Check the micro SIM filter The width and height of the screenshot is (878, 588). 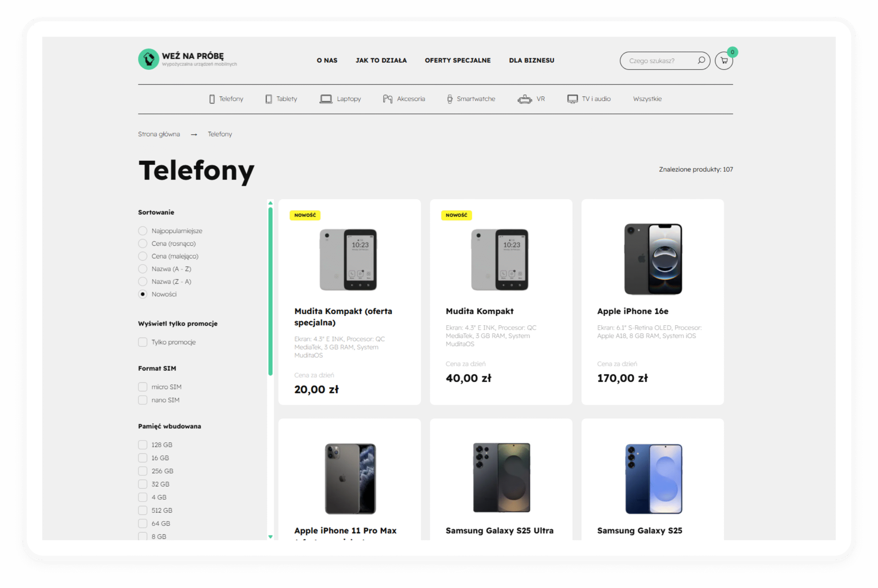142,387
